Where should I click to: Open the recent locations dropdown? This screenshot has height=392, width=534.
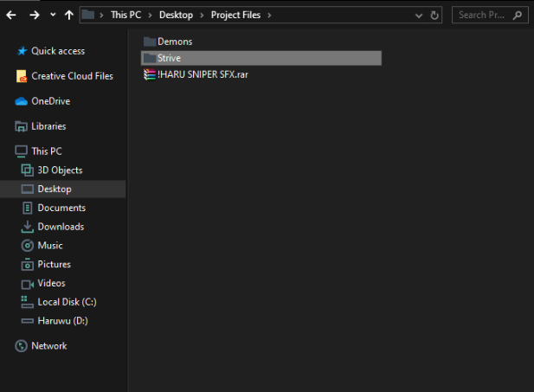pos(52,16)
